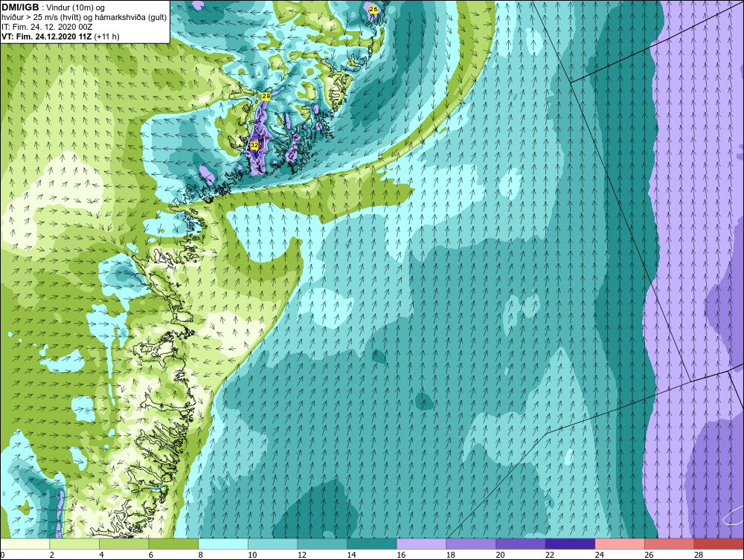Pick the light pink 24–26 m/s legend swatch
Viewport: 744px width, 560px height.
tap(620, 544)
